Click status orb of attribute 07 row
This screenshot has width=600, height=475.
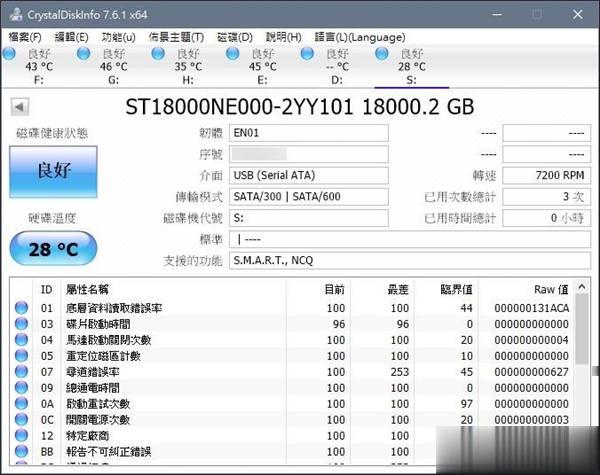[21, 372]
